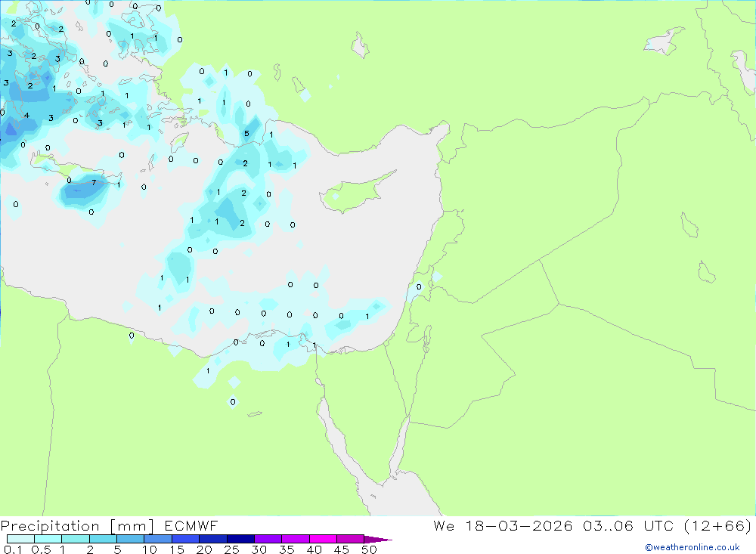Click the map precipitation value "7"
756x554 pixels.
(x=94, y=183)
